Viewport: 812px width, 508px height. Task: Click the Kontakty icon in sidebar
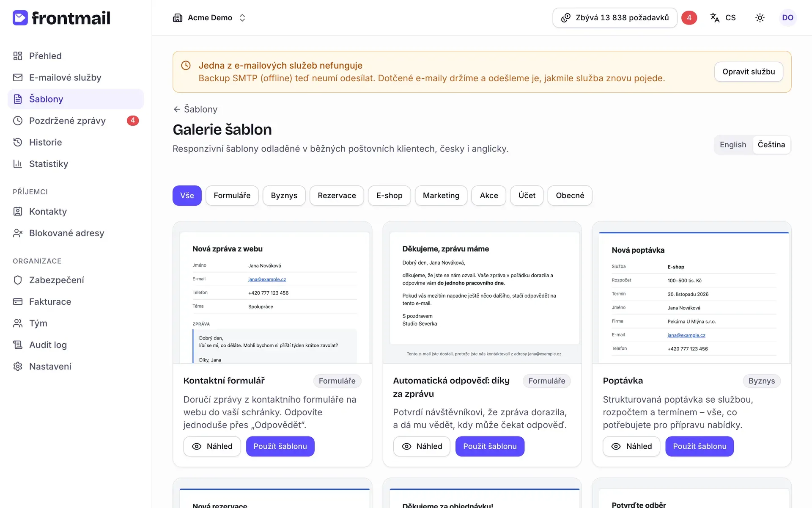coord(18,211)
